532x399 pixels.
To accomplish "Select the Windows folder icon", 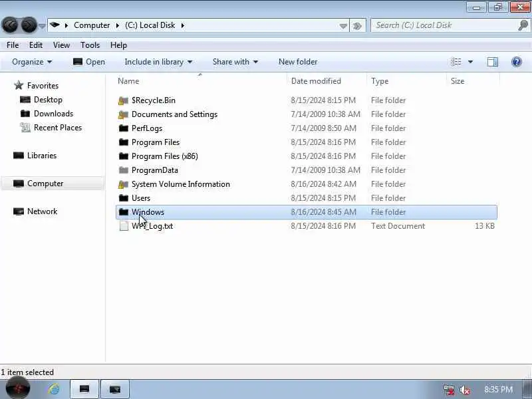I will pyautogui.click(x=124, y=212).
